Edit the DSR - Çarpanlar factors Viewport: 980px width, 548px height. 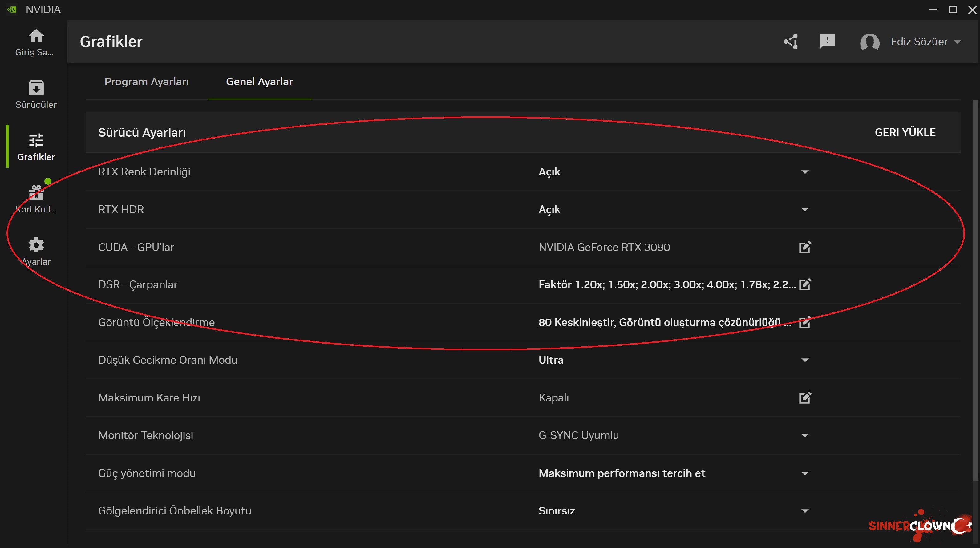point(805,284)
